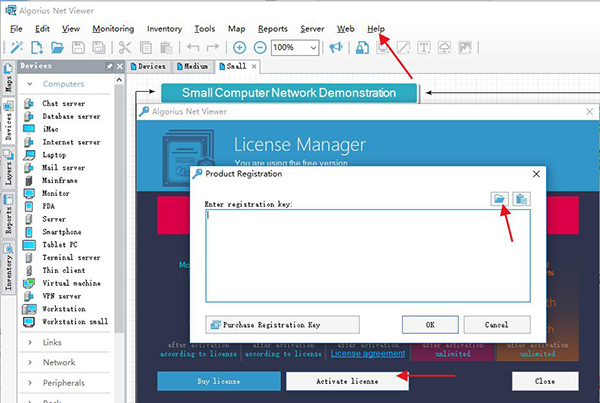The height and width of the screenshot is (403, 600).
Task: Paste registration key using clipboard icon
Action: [521, 200]
